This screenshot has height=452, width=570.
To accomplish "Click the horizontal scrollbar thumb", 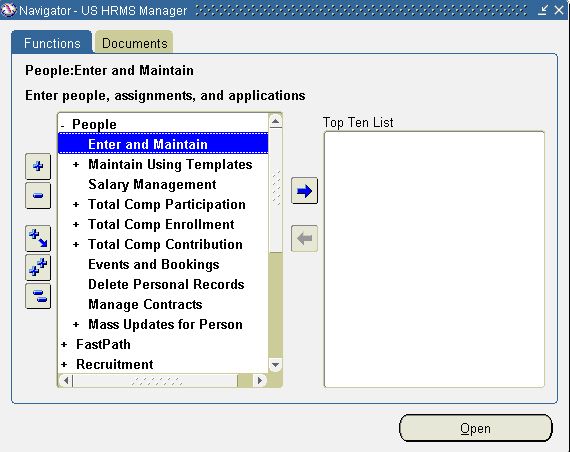I will pos(155,380).
